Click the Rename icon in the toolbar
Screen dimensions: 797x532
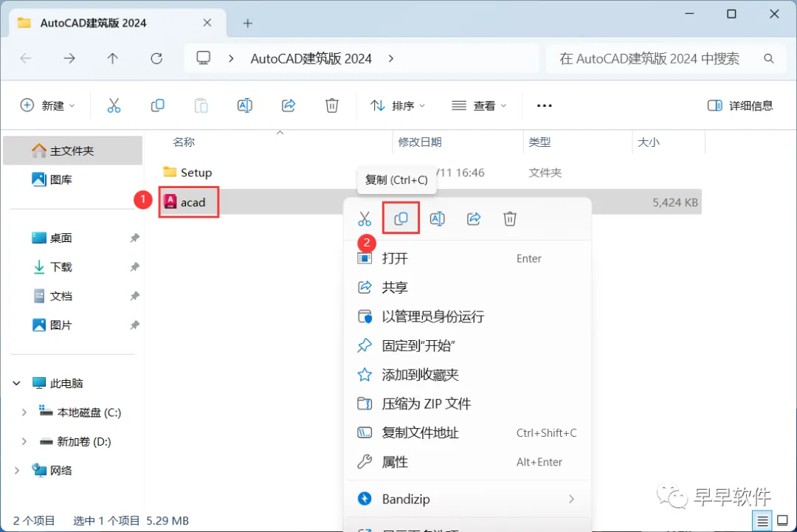pos(244,106)
